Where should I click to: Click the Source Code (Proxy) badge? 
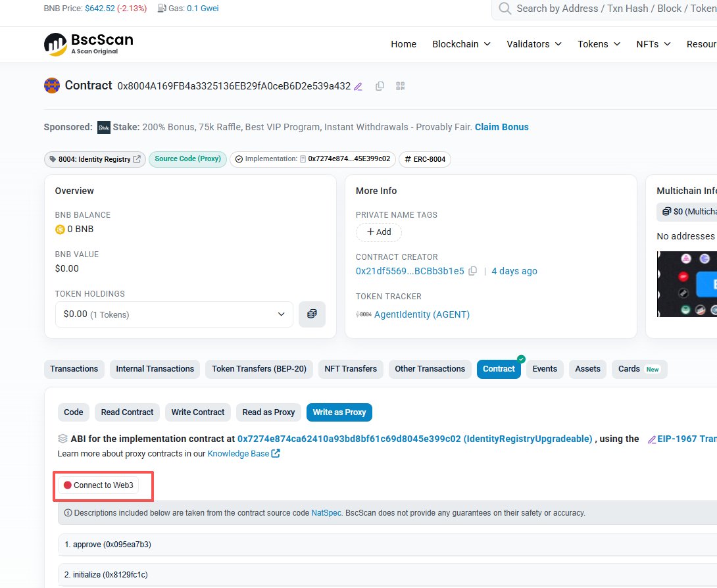coord(187,159)
